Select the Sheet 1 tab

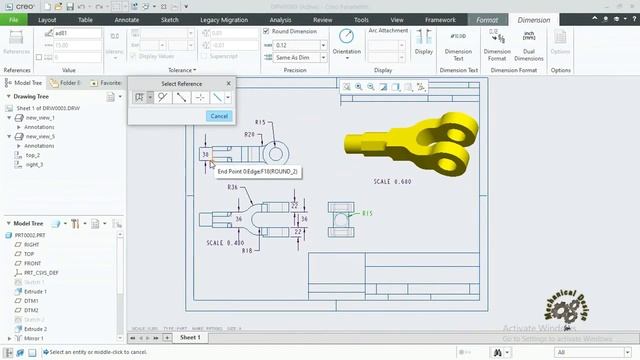click(x=190, y=338)
